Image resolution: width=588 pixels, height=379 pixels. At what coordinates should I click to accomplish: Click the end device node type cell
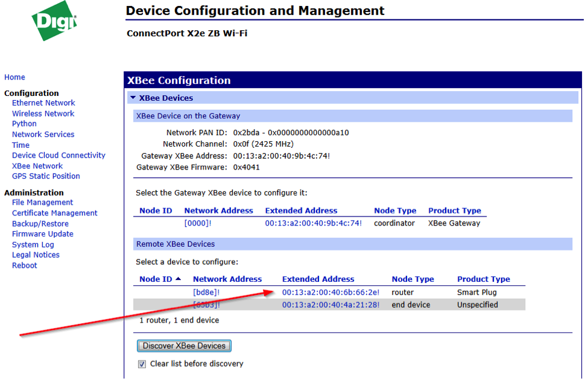pyautogui.click(x=411, y=305)
